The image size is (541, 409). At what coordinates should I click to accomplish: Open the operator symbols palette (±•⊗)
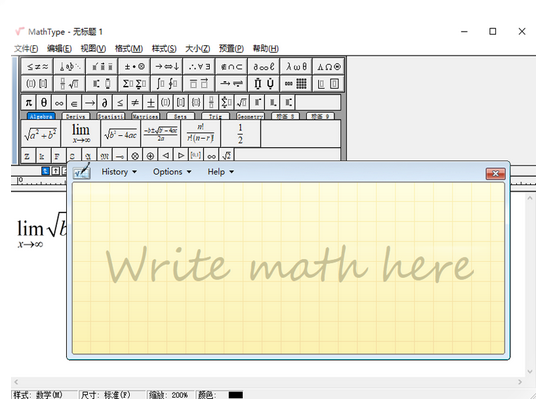(x=134, y=66)
